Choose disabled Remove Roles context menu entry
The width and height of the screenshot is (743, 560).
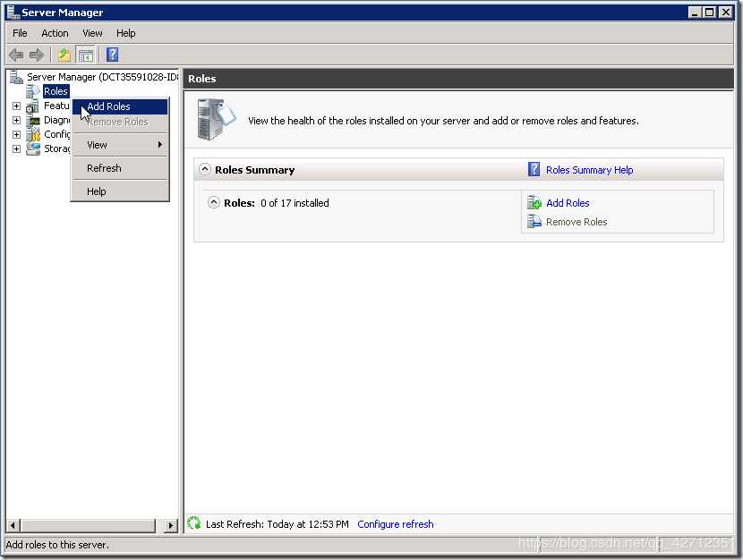click(120, 122)
